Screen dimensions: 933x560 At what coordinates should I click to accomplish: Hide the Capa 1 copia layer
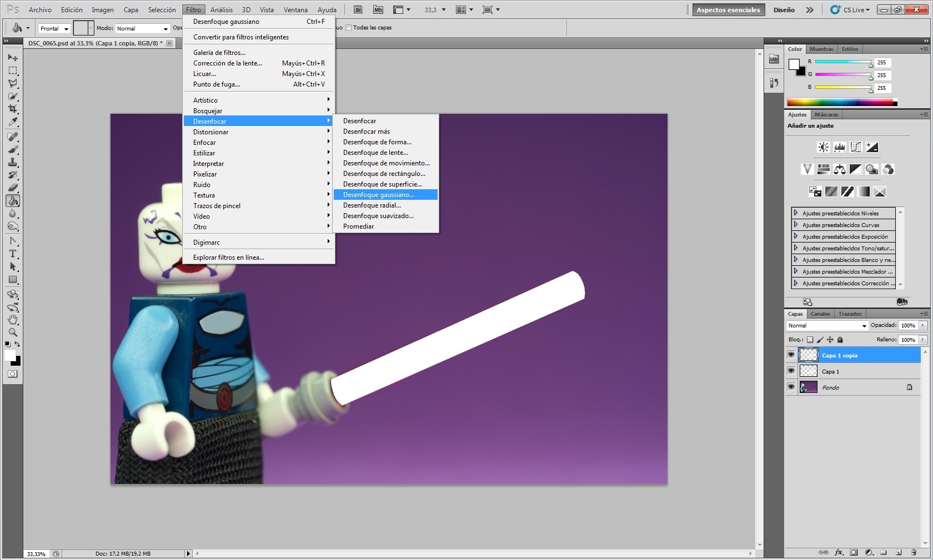click(791, 355)
